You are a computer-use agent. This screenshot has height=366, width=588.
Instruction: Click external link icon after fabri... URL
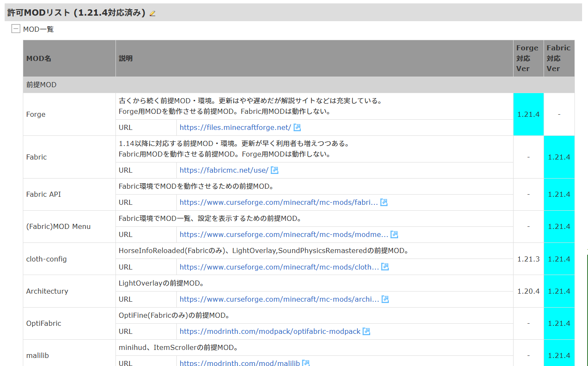click(x=384, y=202)
